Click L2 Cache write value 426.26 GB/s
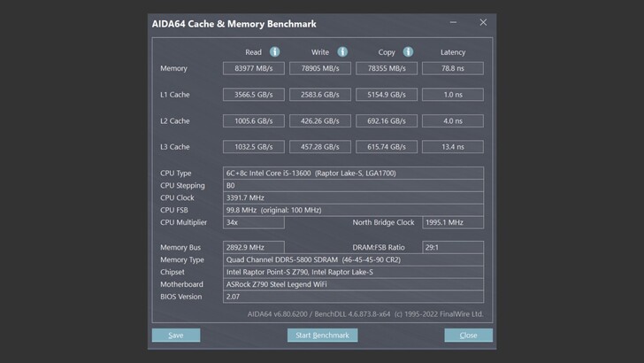The height and width of the screenshot is (363, 644). click(x=320, y=121)
